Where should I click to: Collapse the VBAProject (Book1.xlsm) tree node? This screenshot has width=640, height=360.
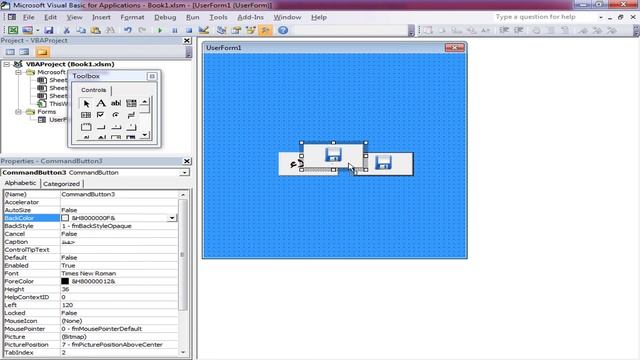click(7, 64)
